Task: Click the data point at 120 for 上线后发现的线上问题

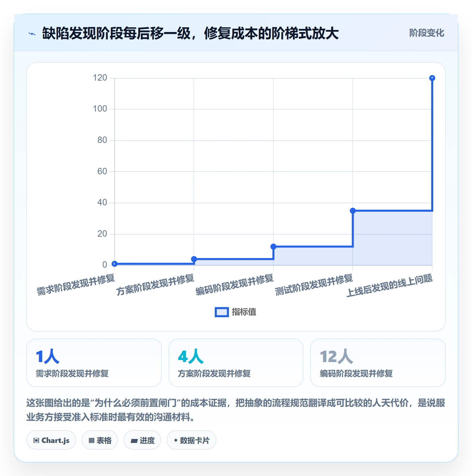Action: (432, 78)
